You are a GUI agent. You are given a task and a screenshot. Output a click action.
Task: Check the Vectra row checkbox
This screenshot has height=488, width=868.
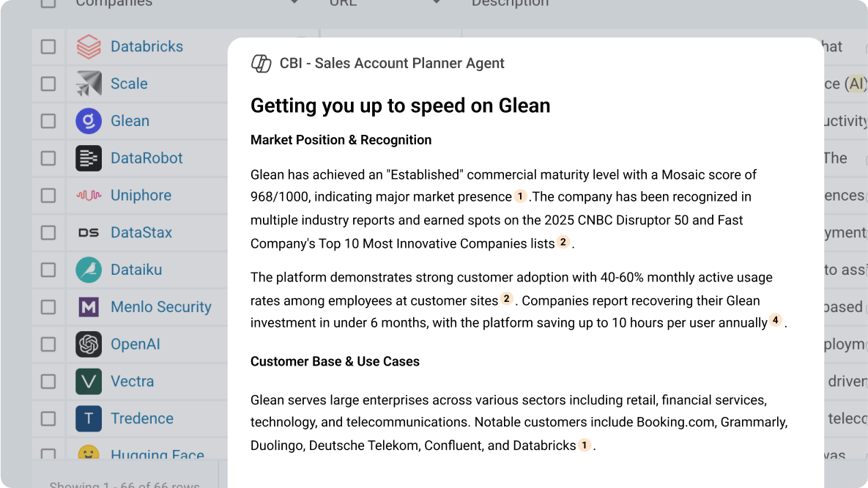(49, 381)
